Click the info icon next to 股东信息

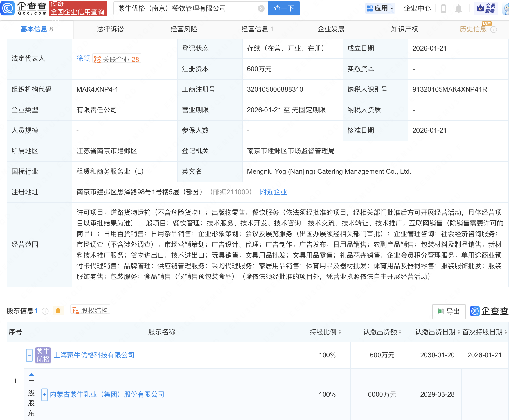click(45, 311)
